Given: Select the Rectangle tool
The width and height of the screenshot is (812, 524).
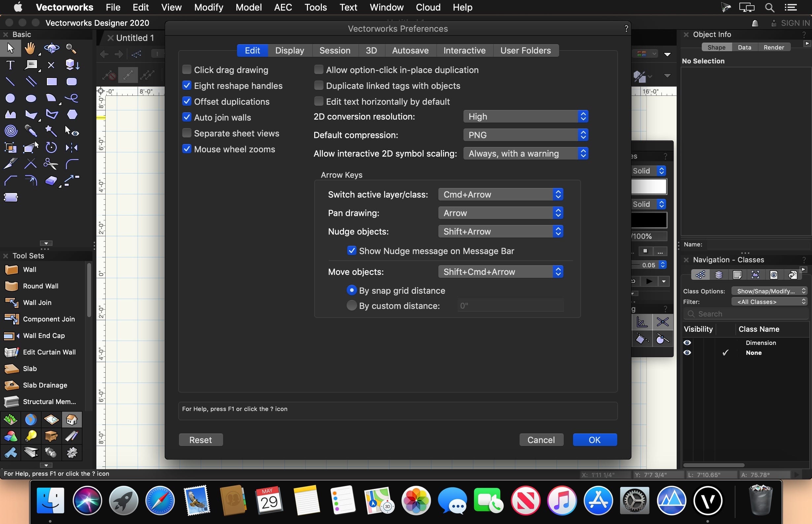Looking at the screenshot, I should coord(51,82).
